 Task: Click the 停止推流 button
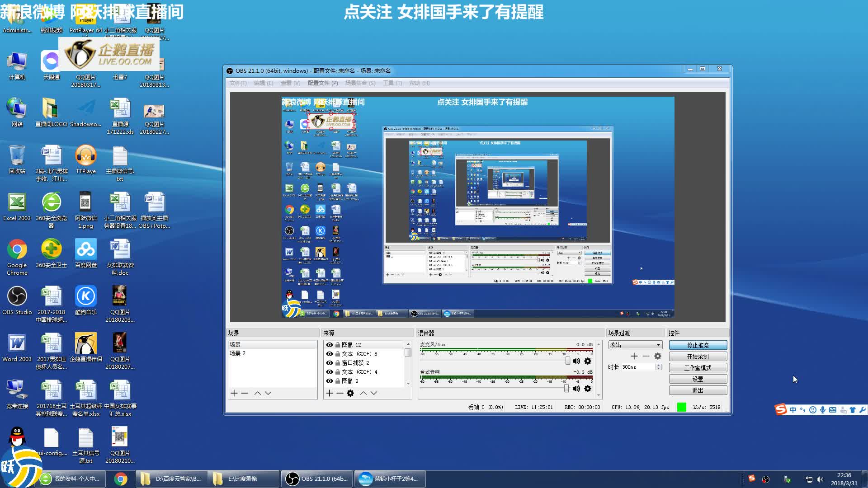coord(698,345)
